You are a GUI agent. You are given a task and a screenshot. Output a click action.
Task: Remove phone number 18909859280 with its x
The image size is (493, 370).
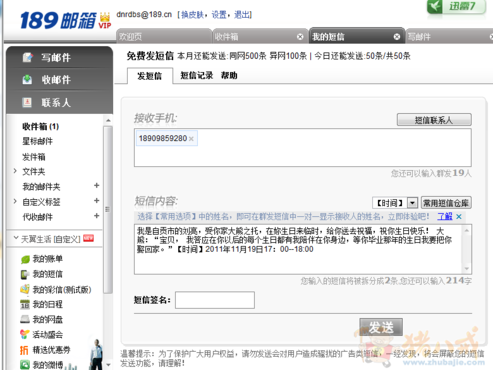(191, 139)
